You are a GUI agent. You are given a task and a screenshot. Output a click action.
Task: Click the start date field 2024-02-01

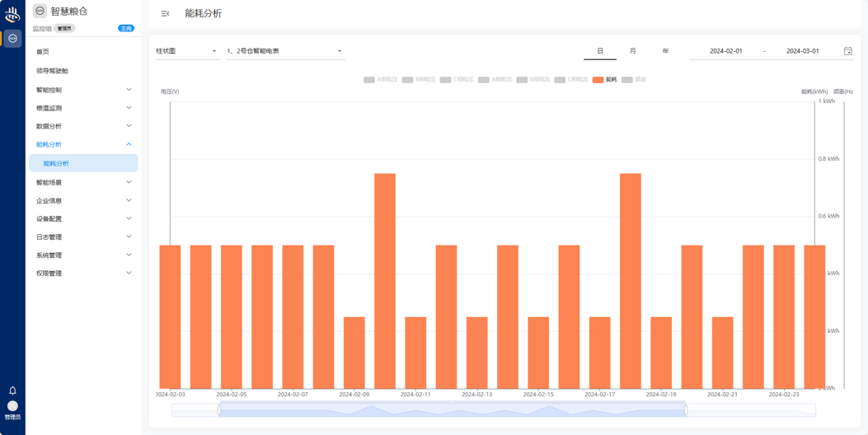725,51
